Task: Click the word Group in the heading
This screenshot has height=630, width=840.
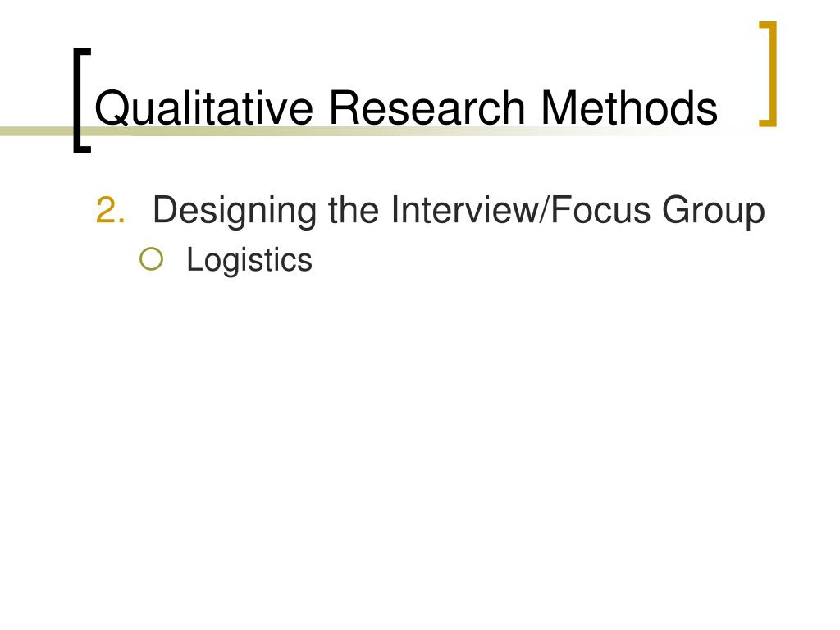Action: [x=714, y=211]
